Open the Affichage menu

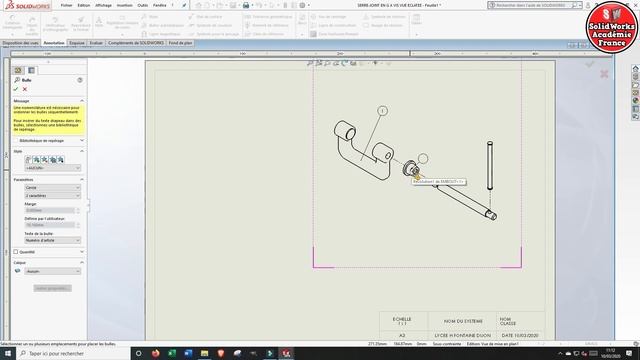coord(103,5)
